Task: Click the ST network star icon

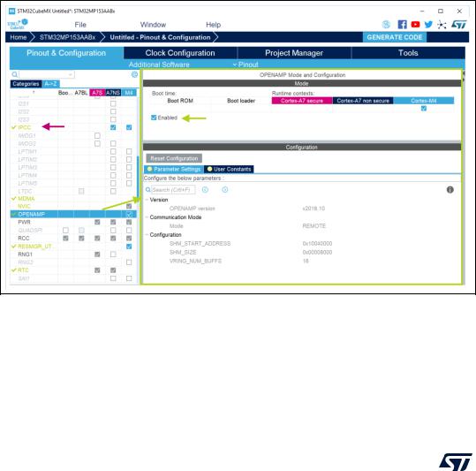Action: [x=442, y=25]
